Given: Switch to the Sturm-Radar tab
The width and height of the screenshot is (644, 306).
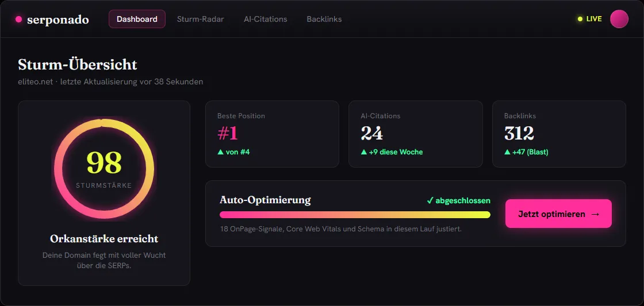Looking at the screenshot, I should coord(201,20).
